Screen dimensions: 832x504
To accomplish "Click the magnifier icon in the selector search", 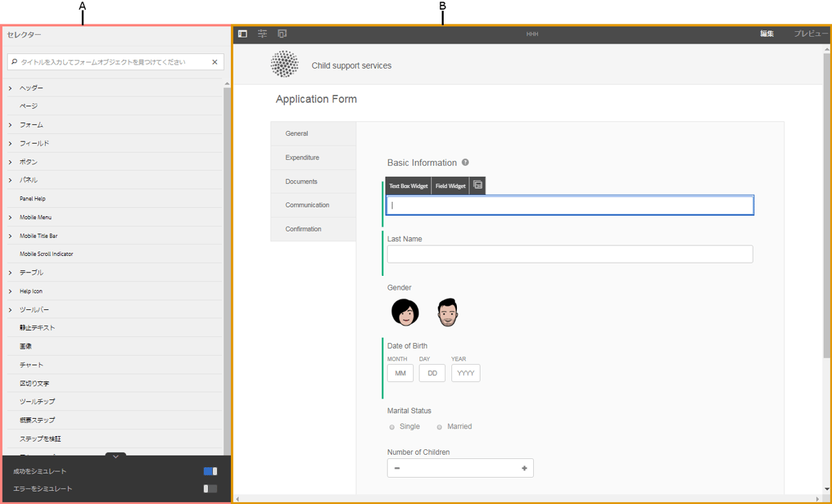I will (x=15, y=62).
